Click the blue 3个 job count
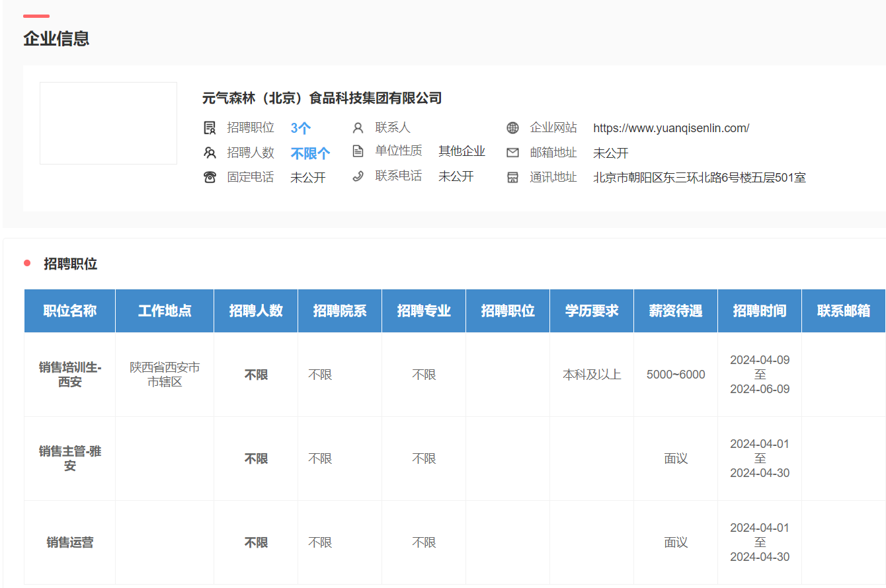 pyautogui.click(x=301, y=128)
